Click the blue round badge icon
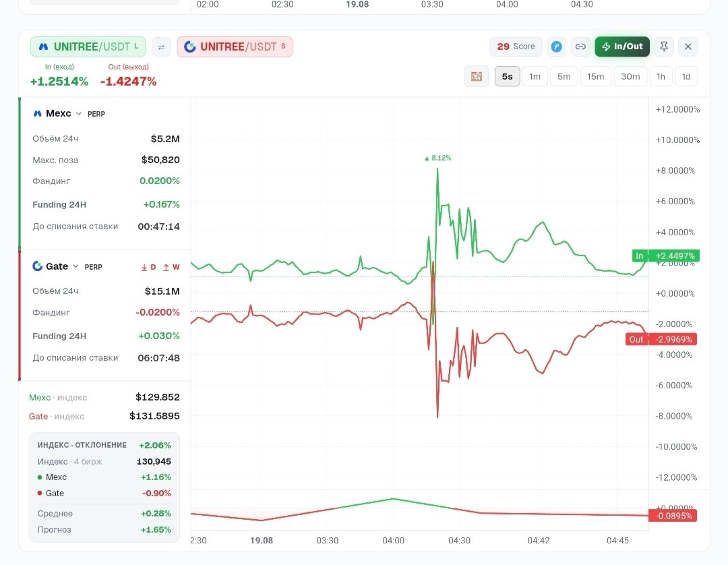The image size is (728, 565). click(556, 47)
